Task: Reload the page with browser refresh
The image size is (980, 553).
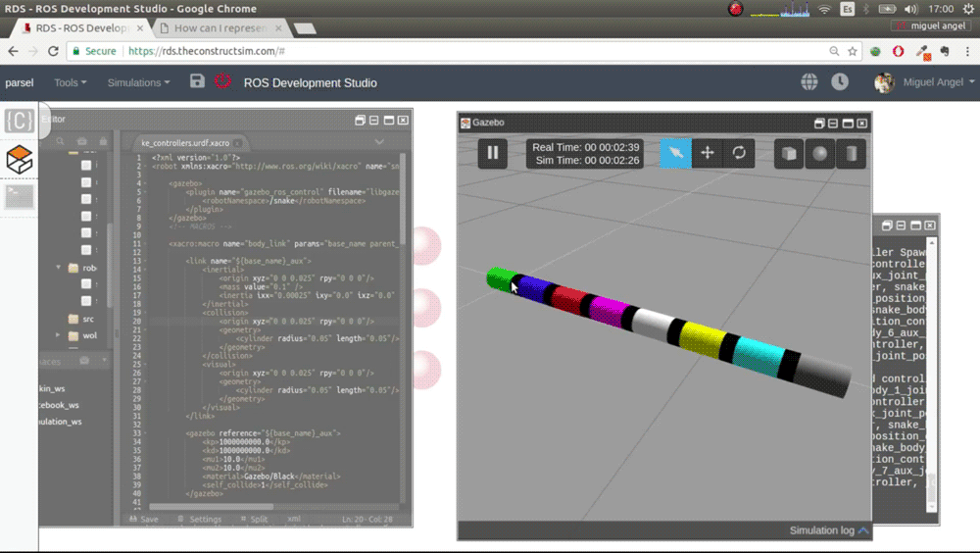Action: point(53,51)
